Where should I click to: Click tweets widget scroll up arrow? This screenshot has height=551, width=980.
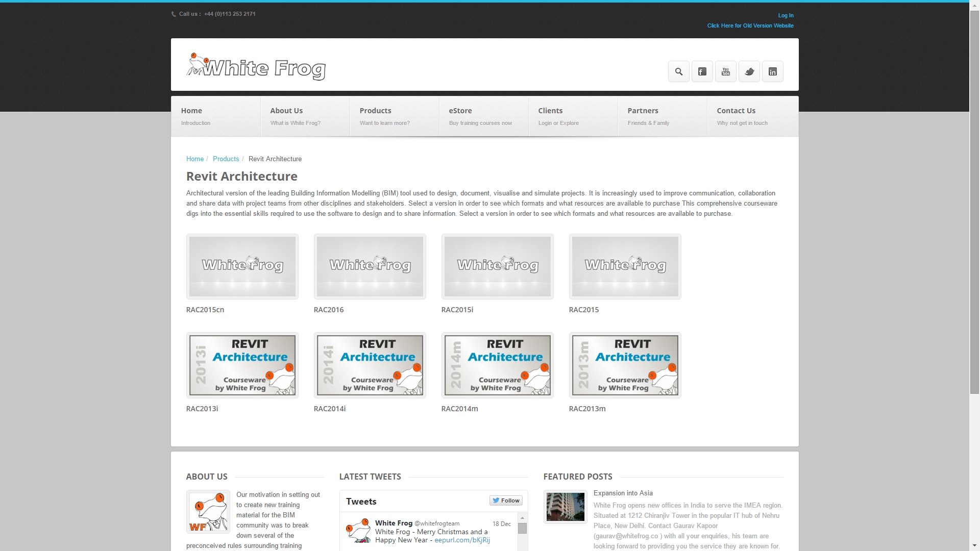click(522, 518)
